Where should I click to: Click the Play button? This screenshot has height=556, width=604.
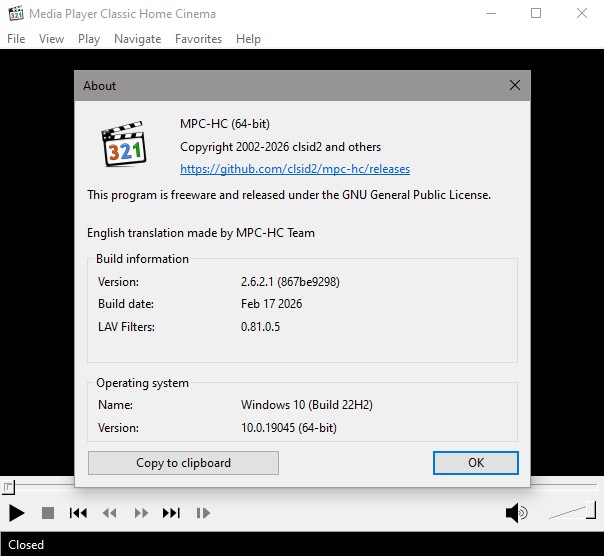click(x=17, y=513)
